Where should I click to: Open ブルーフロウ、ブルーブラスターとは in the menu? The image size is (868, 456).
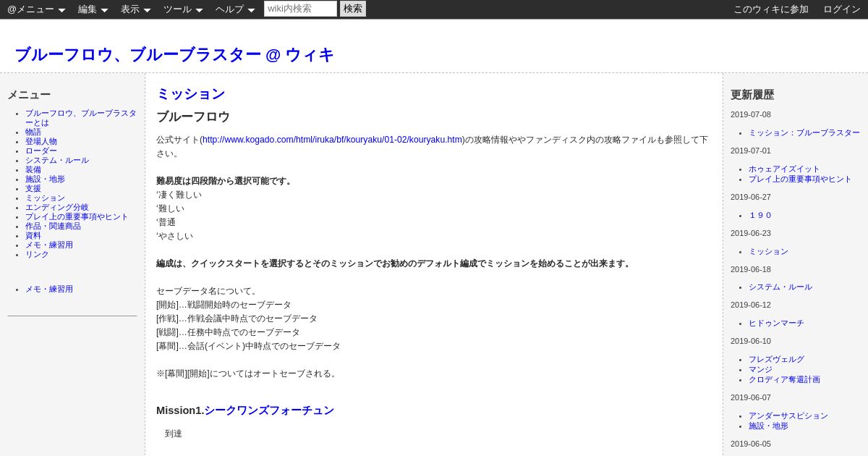tap(81, 118)
